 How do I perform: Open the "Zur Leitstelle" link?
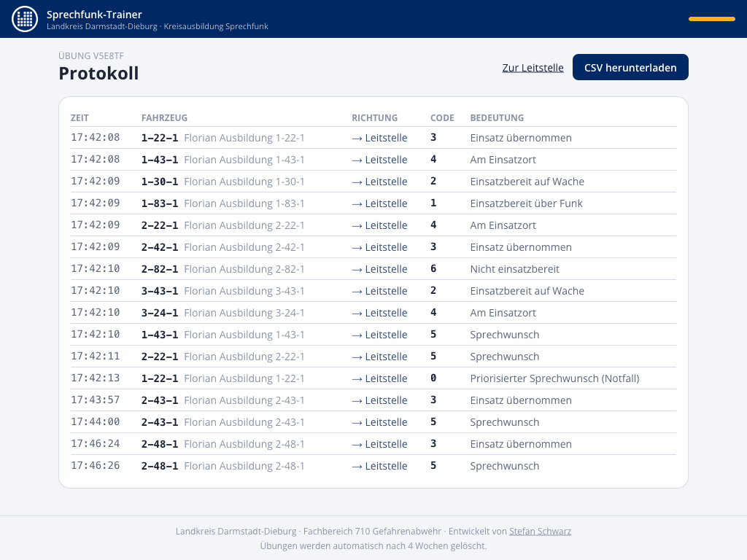click(x=533, y=68)
